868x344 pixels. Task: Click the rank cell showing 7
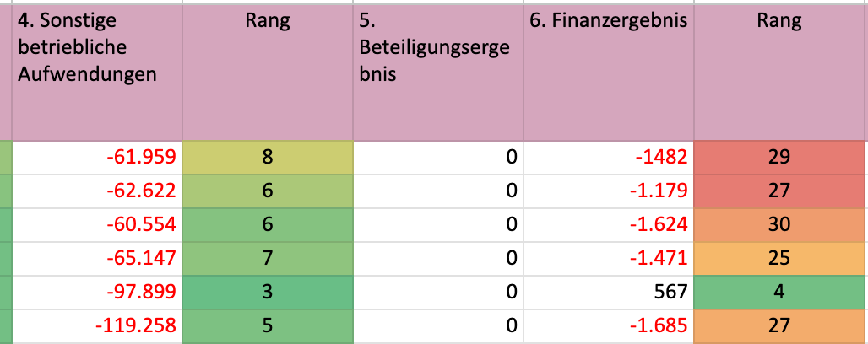(268, 258)
